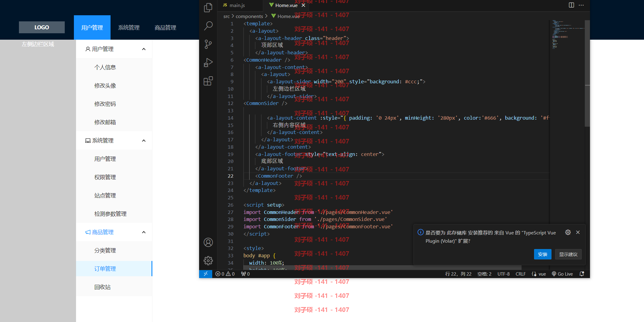Screen dimensions: 644x322
Task: Click the '<CommonHeader />' code on line 6
Action: pyautogui.click(x=267, y=60)
